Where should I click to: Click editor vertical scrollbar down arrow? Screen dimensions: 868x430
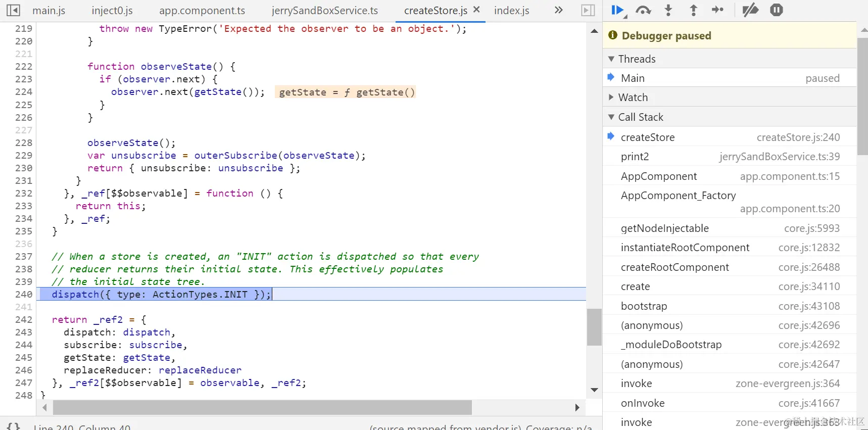click(595, 390)
